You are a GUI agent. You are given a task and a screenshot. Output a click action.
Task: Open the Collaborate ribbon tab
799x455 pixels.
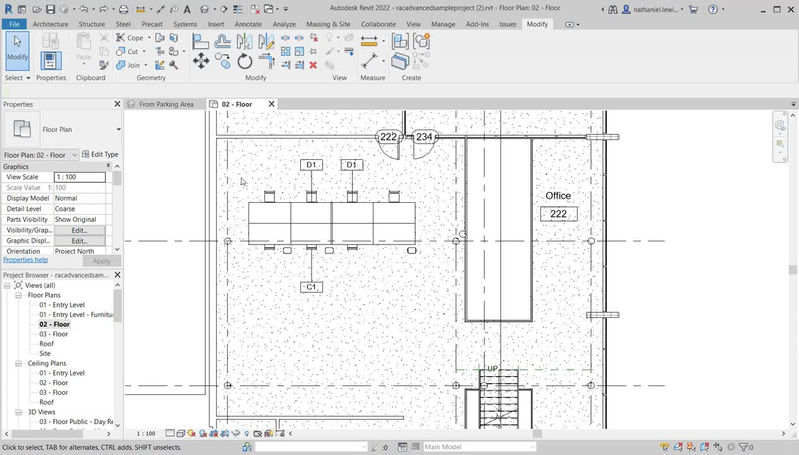378,24
